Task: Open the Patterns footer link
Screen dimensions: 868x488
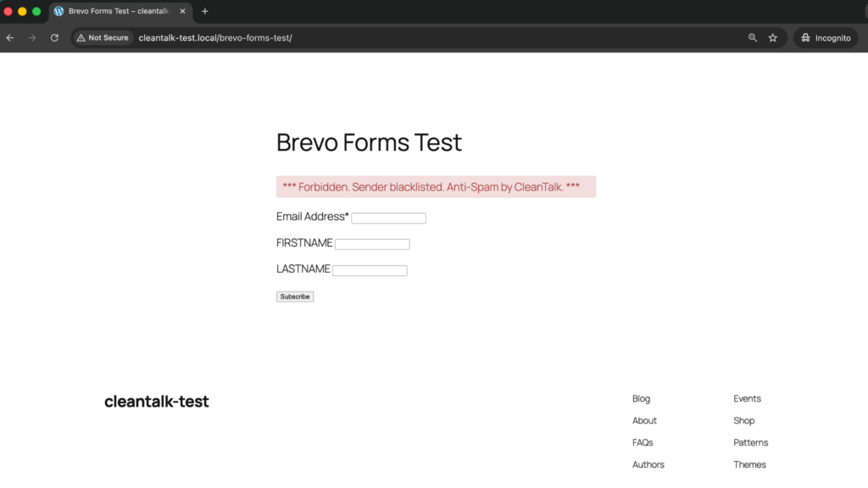Action: click(751, 442)
